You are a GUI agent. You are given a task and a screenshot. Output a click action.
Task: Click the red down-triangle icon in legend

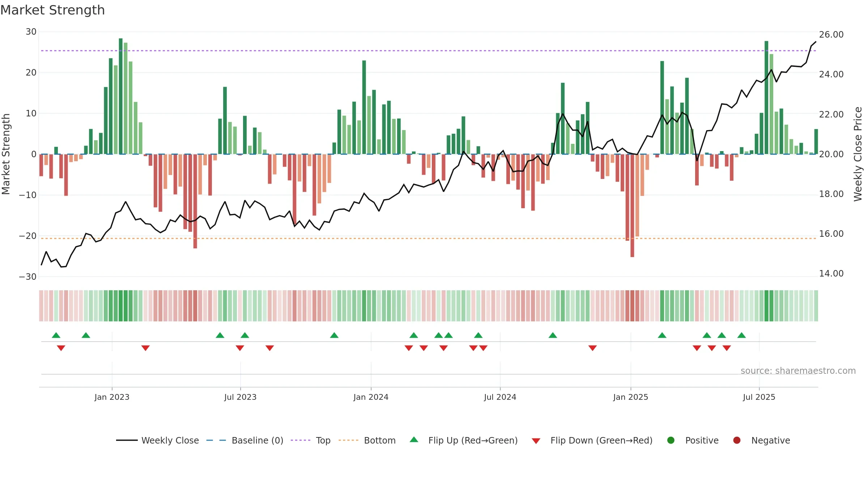click(536, 441)
